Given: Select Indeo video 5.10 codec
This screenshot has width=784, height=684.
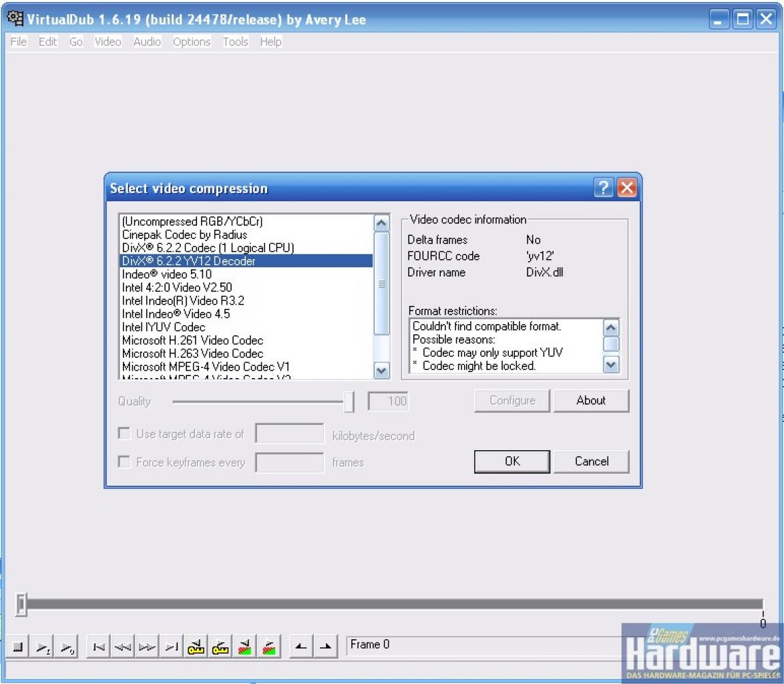Looking at the screenshot, I should (x=247, y=274).
